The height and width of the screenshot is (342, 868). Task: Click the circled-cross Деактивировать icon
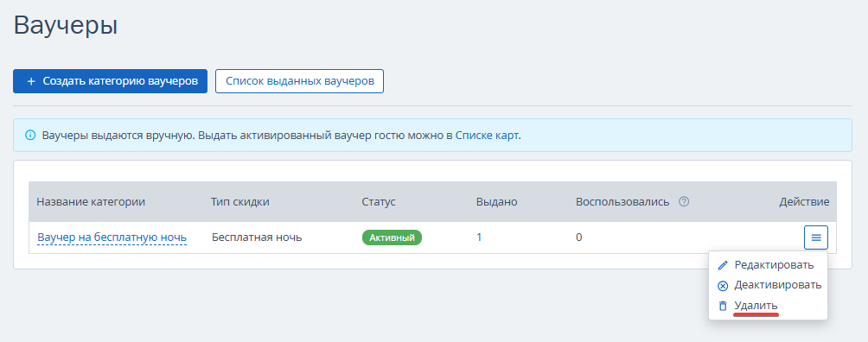pyautogui.click(x=723, y=286)
